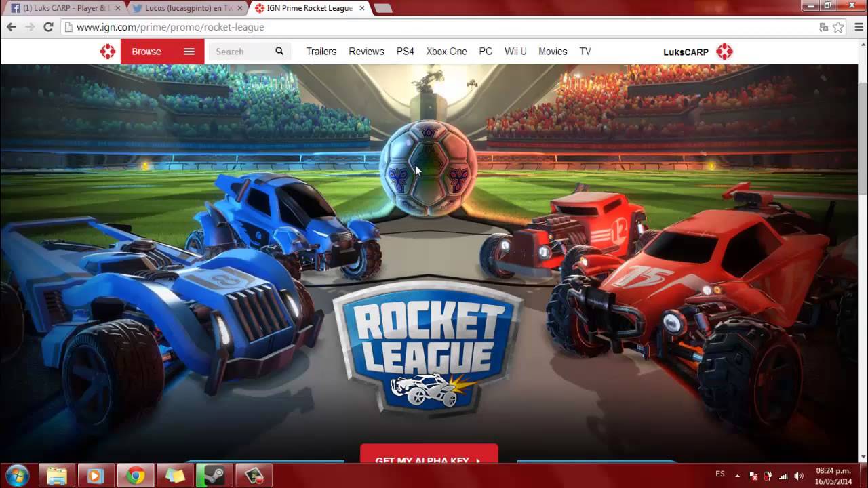This screenshot has height=488, width=868.
Task: Click the Chrome taskbar icon
Action: [135, 476]
